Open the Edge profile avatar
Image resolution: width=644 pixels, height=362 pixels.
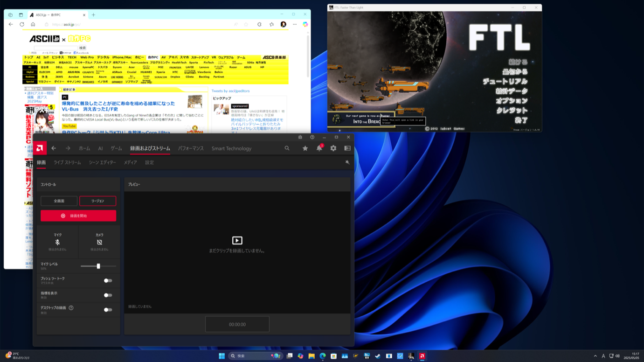284,24
